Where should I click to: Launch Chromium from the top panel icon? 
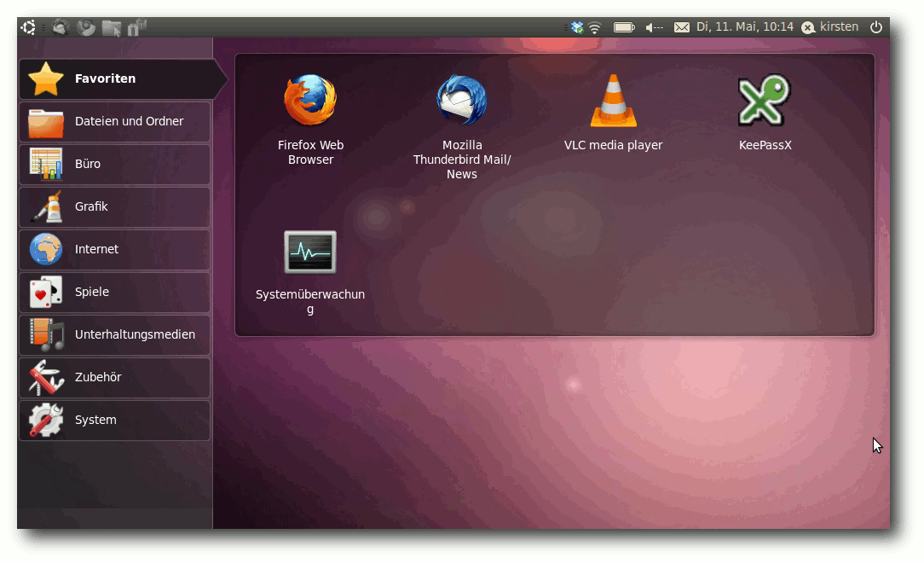click(86, 27)
